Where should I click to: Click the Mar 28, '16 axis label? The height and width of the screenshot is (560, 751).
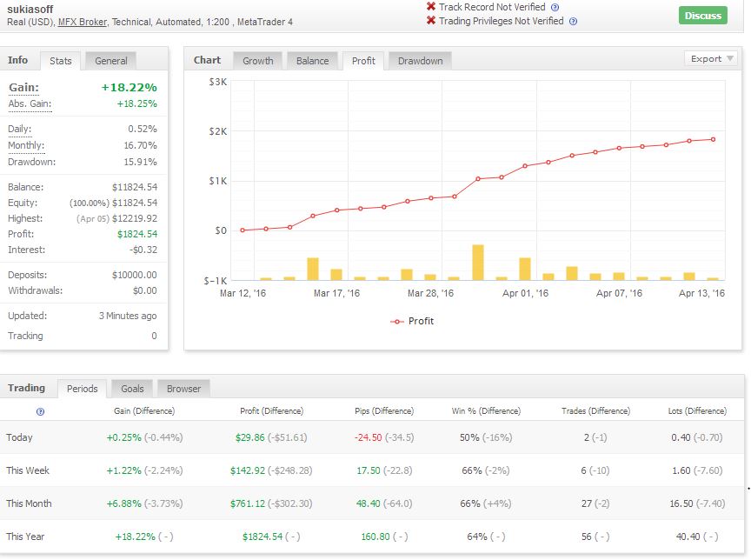click(430, 293)
